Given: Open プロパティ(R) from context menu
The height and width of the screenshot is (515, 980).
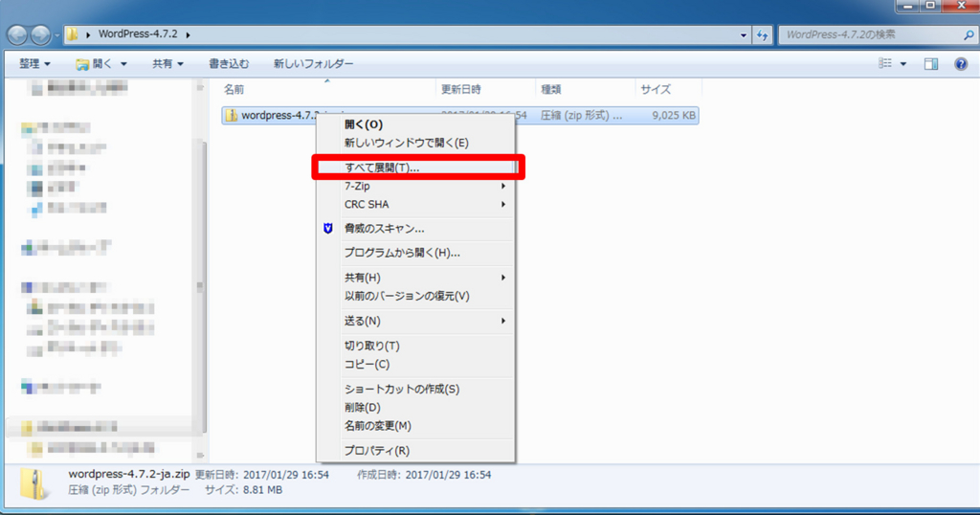Looking at the screenshot, I should tap(415, 451).
